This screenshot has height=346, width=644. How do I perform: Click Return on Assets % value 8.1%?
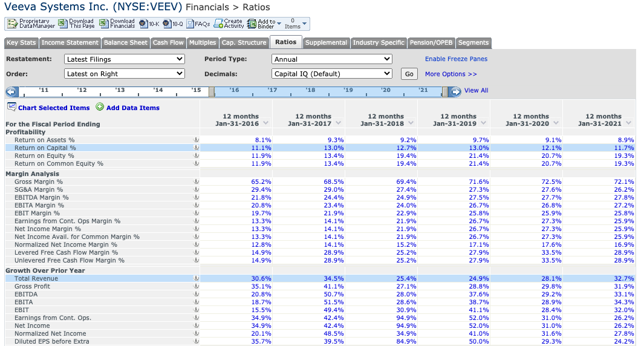[263, 140]
